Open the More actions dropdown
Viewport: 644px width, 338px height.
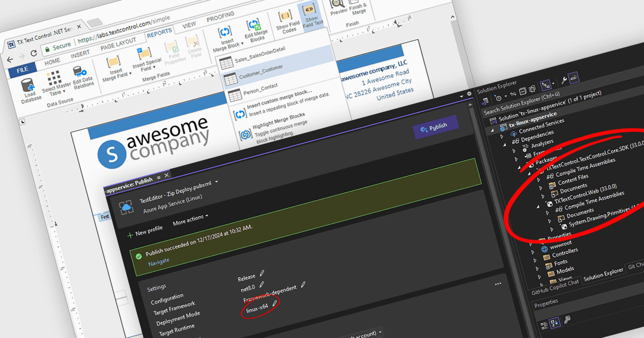coord(191,219)
